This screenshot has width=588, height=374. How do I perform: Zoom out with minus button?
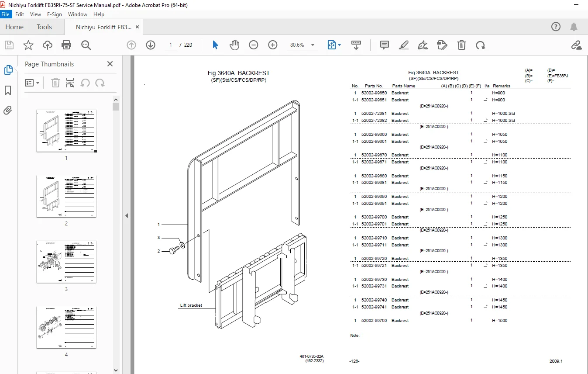tap(254, 45)
